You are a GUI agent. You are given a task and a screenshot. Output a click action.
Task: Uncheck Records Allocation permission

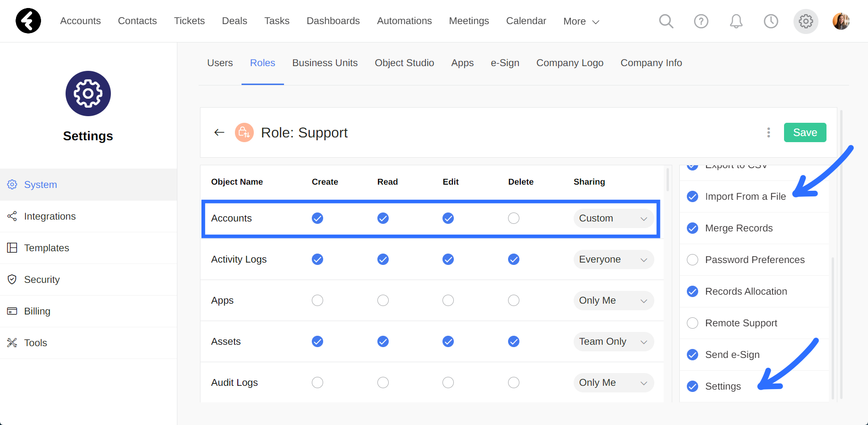(x=693, y=291)
